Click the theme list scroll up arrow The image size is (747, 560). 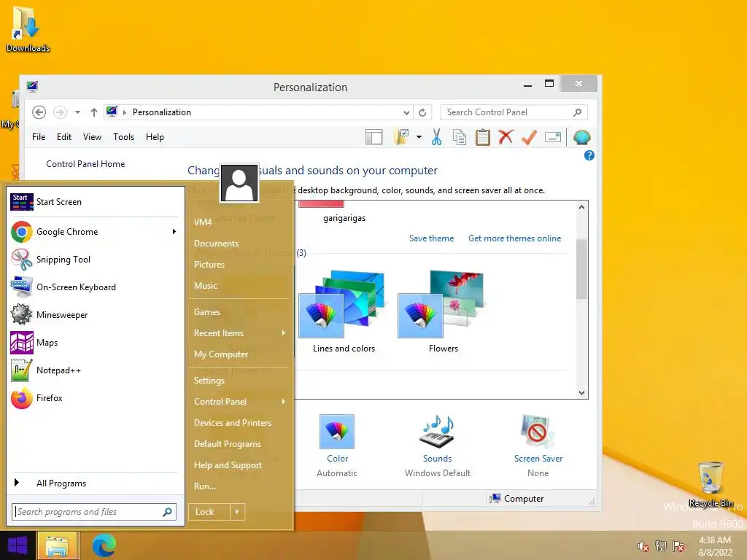pyautogui.click(x=581, y=207)
